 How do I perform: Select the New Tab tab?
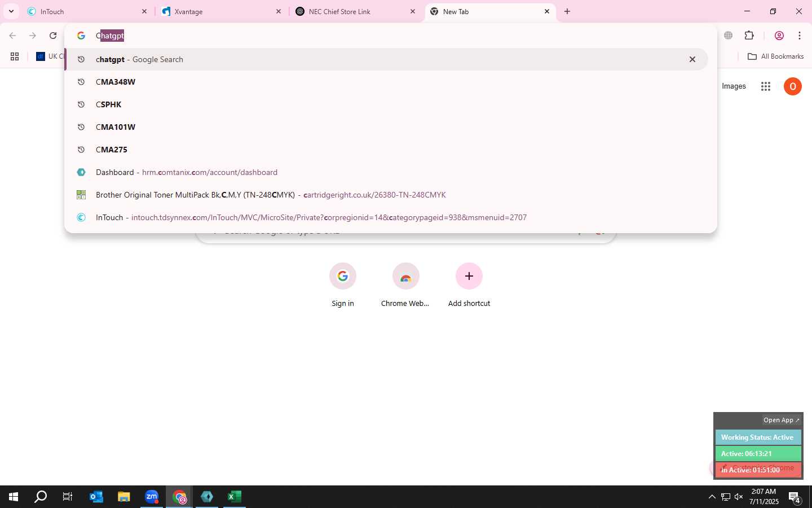point(490,11)
